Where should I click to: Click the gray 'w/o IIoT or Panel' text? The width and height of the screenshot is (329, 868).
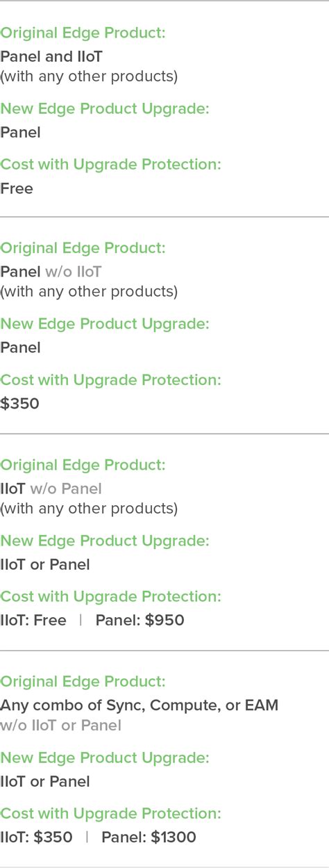coord(60,726)
